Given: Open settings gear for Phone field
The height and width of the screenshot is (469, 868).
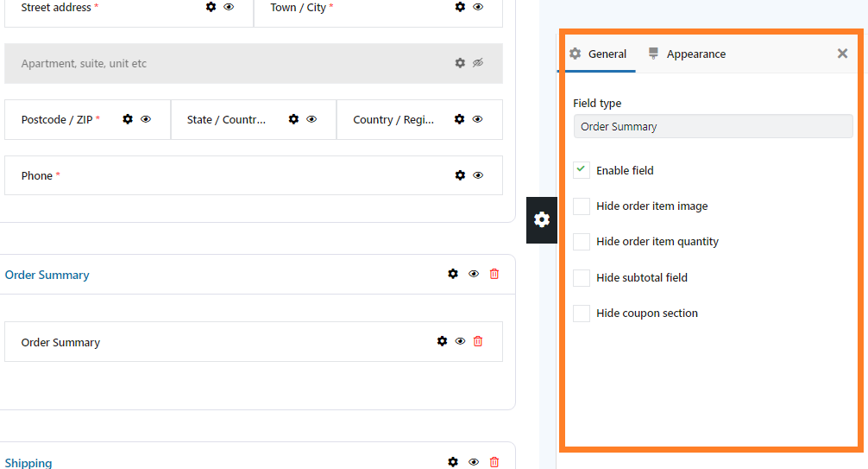Looking at the screenshot, I should tap(460, 175).
